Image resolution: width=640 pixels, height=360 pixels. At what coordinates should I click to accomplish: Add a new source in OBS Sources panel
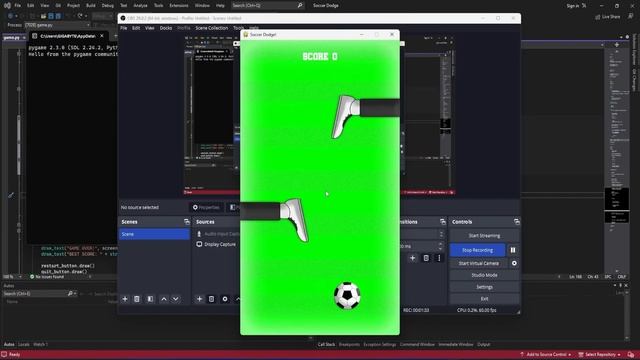click(x=199, y=299)
